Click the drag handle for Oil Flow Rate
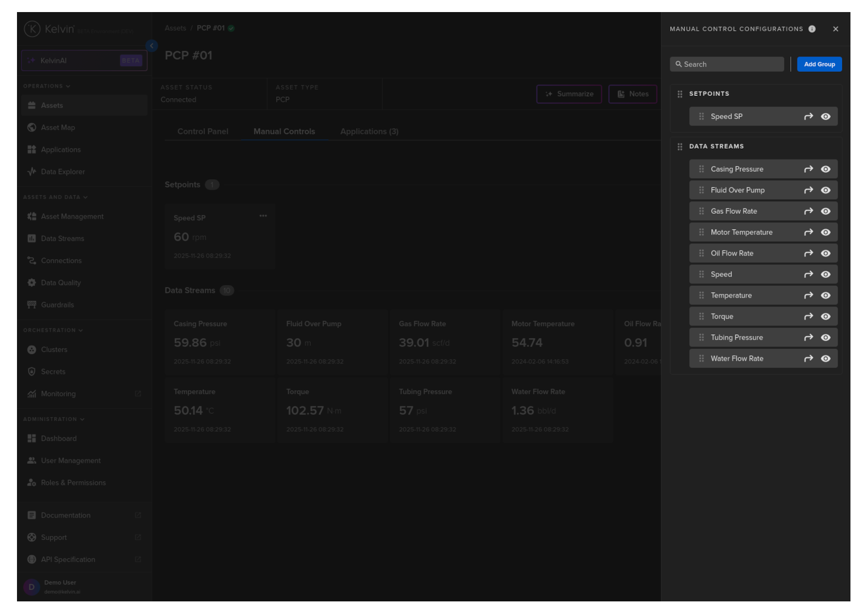This screenshot has height=614, width=868. (701, 253)
